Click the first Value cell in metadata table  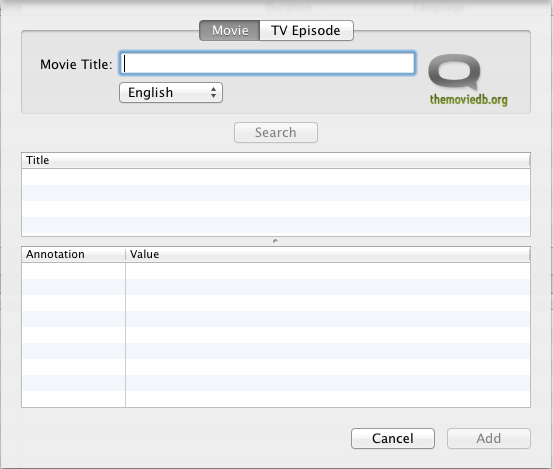[x=328, y=271]
